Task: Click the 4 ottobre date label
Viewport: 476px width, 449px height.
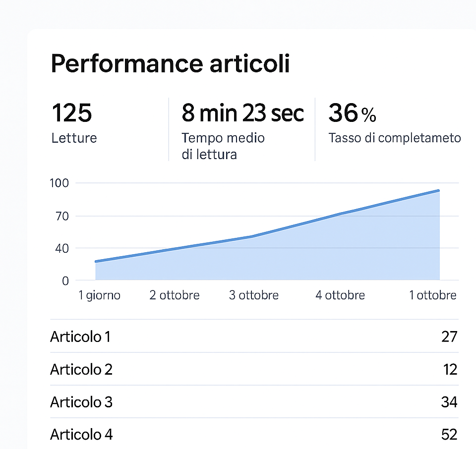Action: coord(340,295)
